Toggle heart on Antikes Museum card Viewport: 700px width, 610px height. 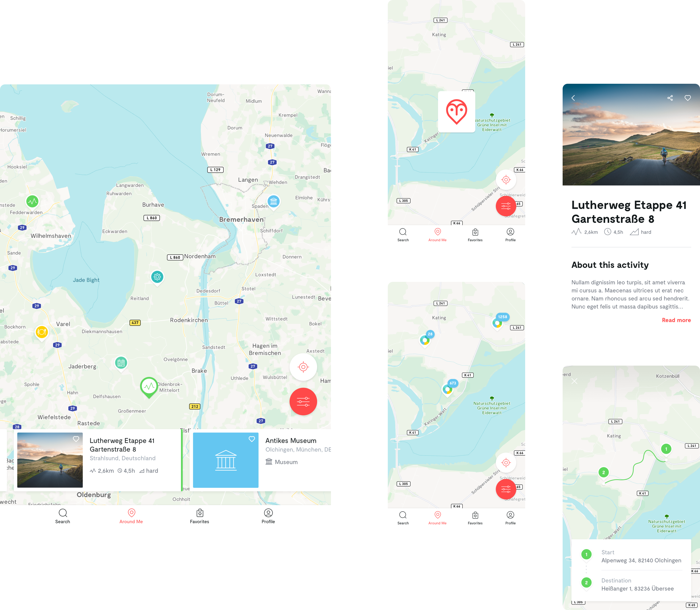coord(252,439)
